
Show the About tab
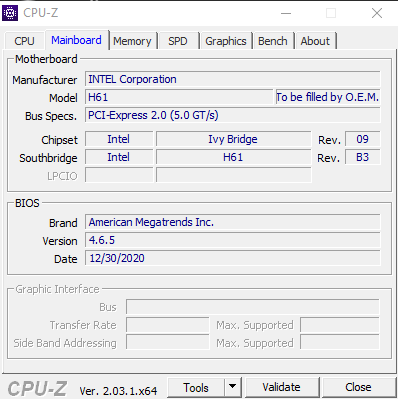click(315, 41)
